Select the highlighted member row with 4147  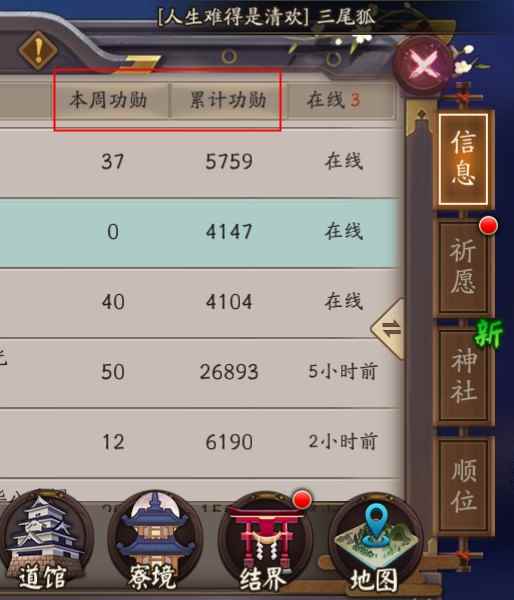(x=199, y=232)
